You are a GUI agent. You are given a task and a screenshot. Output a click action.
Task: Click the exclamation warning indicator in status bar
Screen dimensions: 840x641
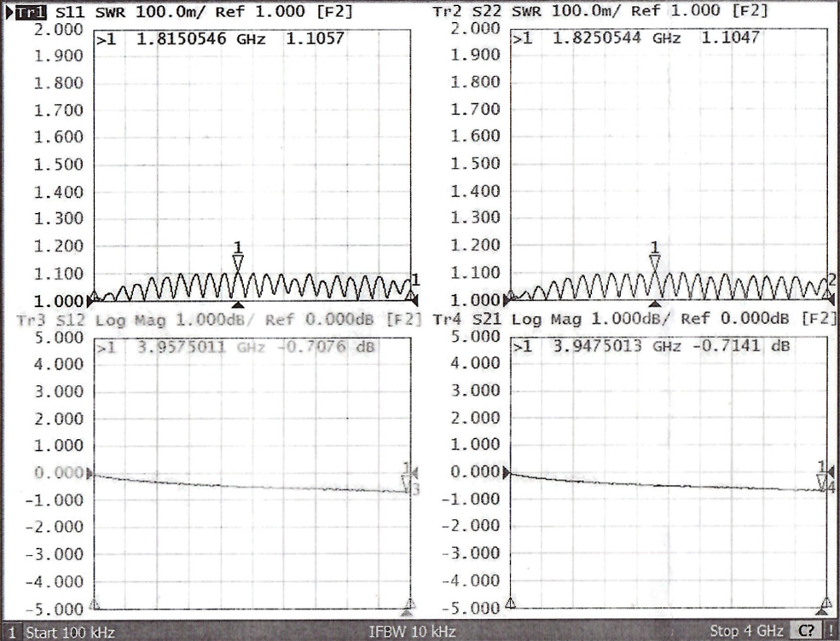pos(830,632)
